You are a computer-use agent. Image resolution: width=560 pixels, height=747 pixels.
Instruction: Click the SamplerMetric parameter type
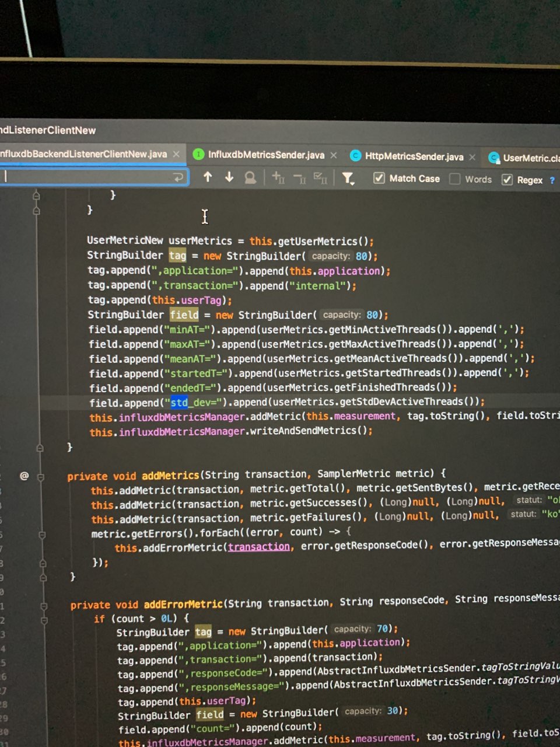353,474
